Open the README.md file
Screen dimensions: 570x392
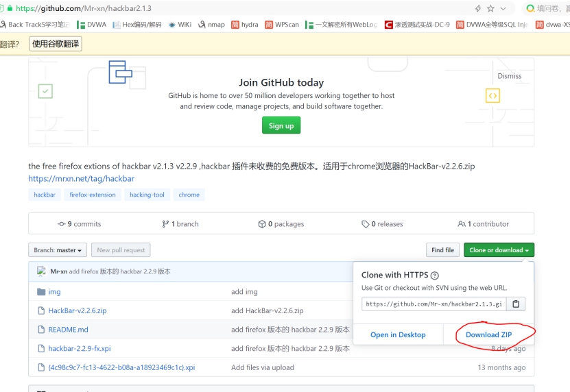(68, 330)
